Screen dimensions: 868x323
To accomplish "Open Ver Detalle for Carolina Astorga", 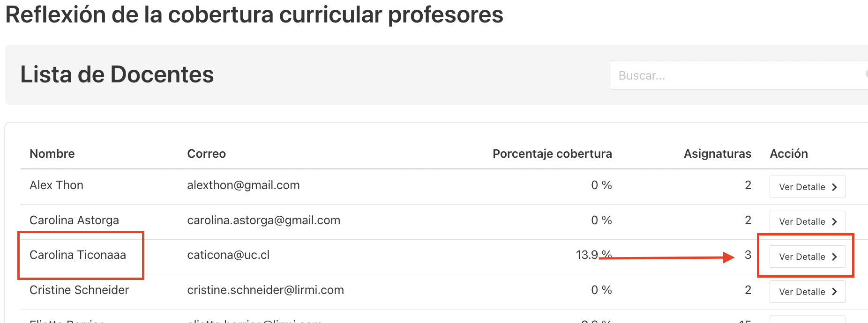I will coord(807,221).
